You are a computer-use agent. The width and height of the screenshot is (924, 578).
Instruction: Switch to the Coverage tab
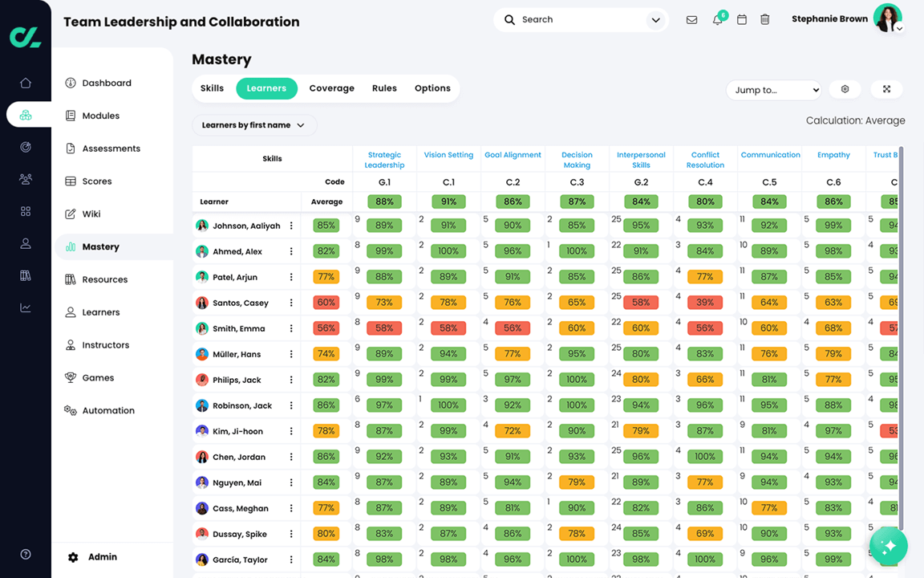coord(332,88)
